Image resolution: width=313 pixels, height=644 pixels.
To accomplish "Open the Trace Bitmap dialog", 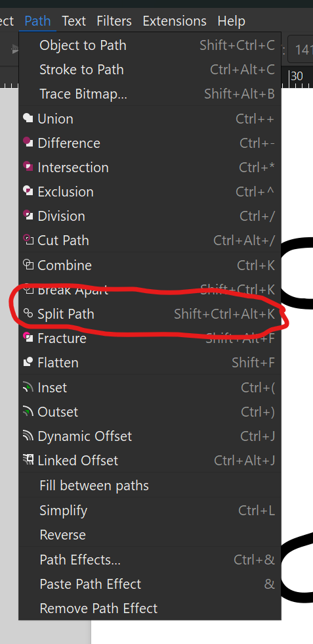I will (150, 94).
